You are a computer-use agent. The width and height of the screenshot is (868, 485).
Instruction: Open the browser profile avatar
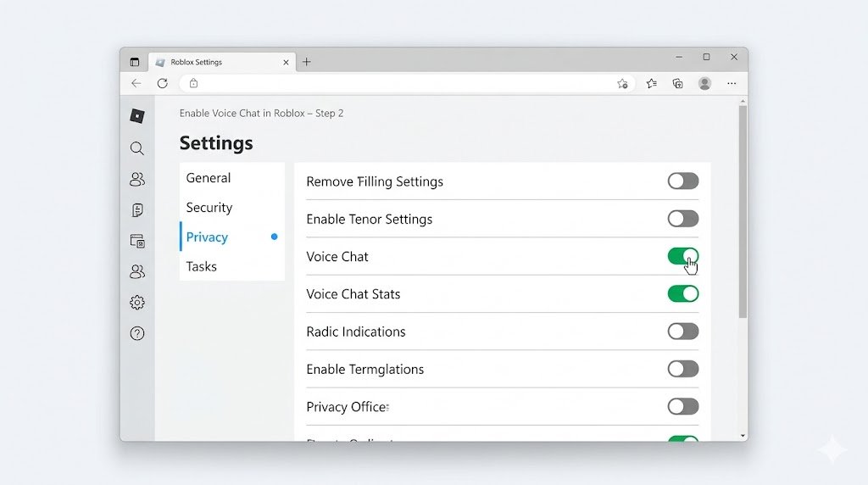704,84
